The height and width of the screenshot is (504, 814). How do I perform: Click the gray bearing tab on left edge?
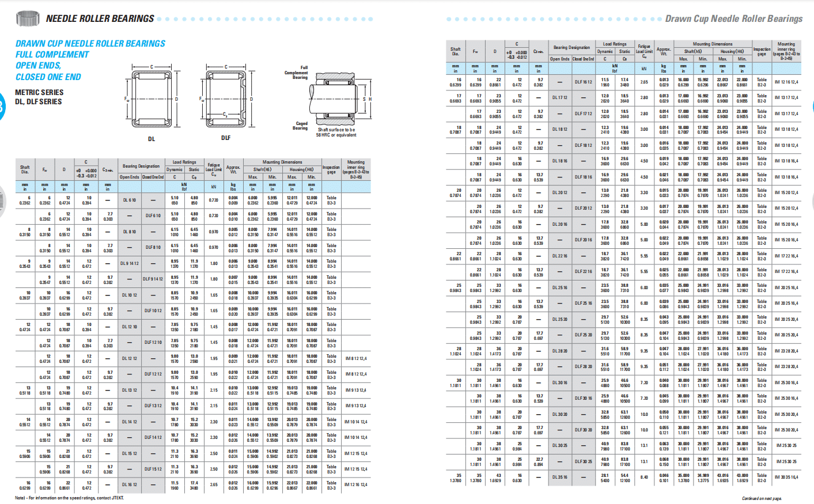[x=2, y=199]
